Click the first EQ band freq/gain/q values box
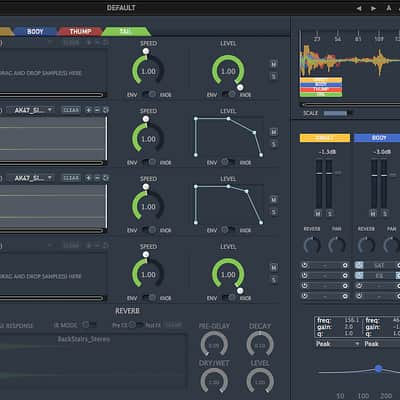 pyautogui.click(x=338, y=327)
